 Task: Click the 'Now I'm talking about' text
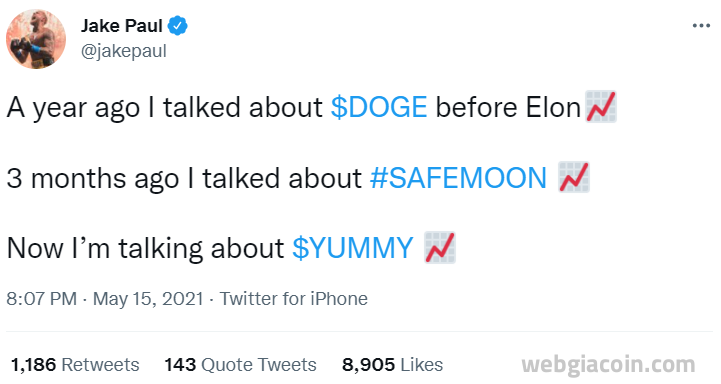click(145, 248)
